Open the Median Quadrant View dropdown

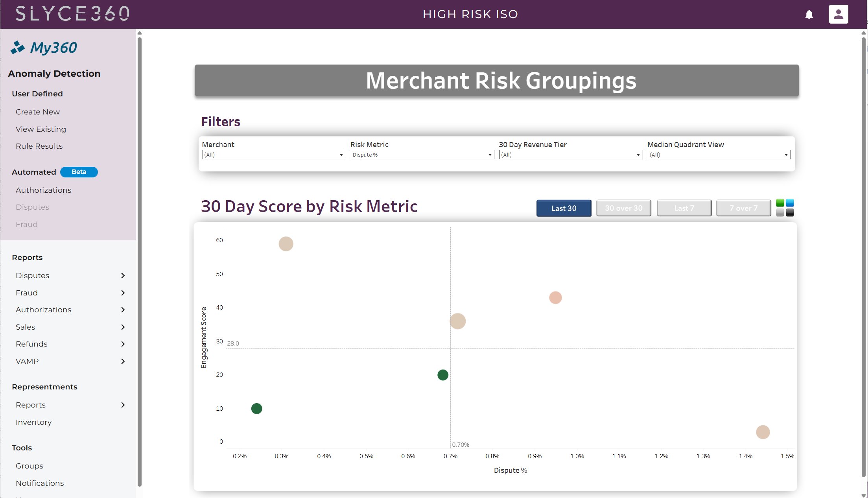coord(719,155)
